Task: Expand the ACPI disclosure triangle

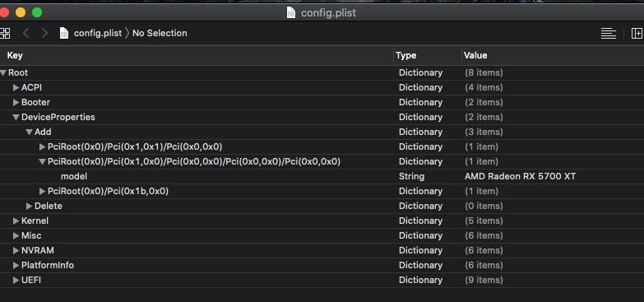Action: pos(16,87)
